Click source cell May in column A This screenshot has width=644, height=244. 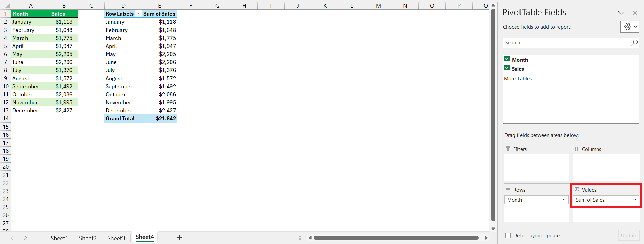point(31,54)
